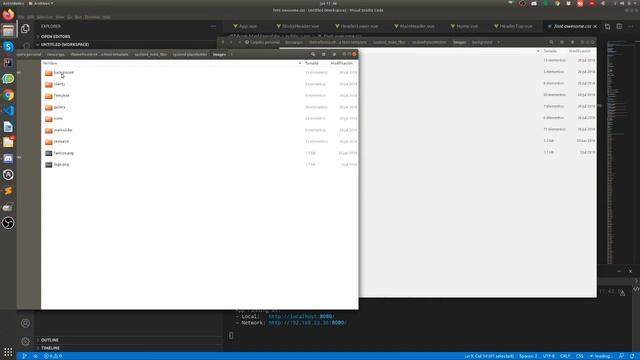Close the VS Code terminal panel
Image resolution: width=640 pixels, height=360 pixels.
(631, 271)
